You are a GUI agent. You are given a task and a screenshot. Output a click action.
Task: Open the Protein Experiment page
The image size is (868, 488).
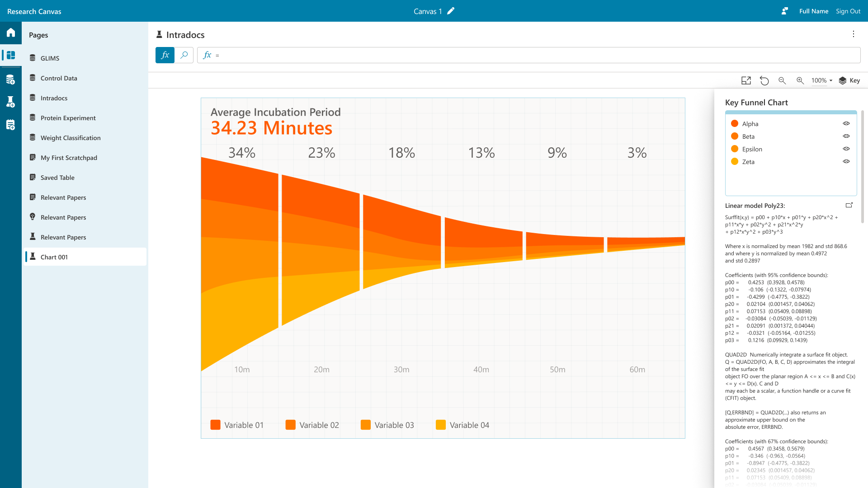68,118
